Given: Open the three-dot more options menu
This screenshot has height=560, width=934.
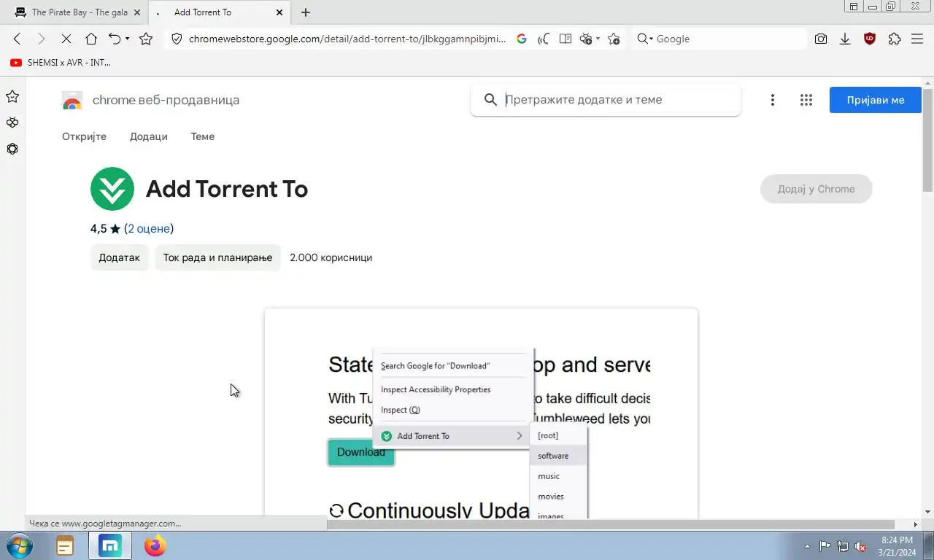Looking at the screenshot, I should pos(772,100).
